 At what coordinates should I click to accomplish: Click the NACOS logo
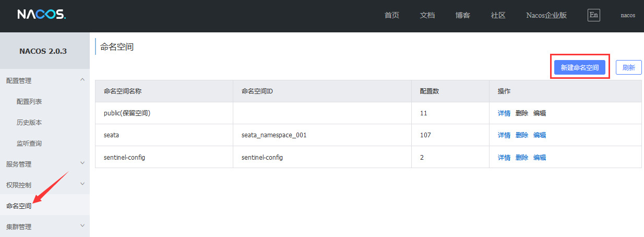pos(41,15)
